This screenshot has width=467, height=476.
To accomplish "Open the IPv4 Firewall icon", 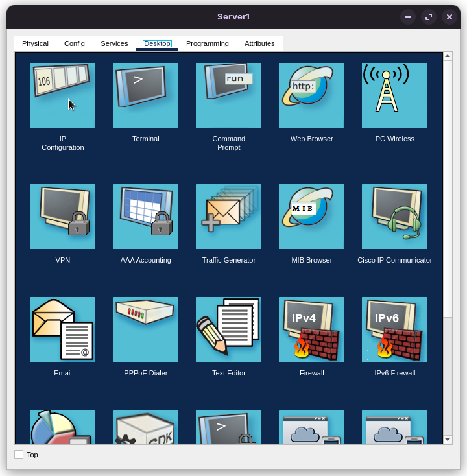I will pyautogui.click(x=311, y=329).
